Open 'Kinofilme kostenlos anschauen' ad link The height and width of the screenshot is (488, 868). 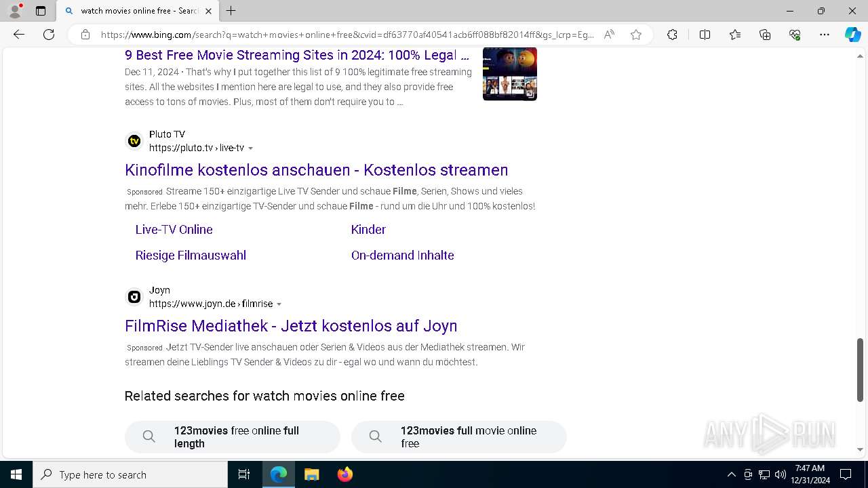(x=317, y=169)
